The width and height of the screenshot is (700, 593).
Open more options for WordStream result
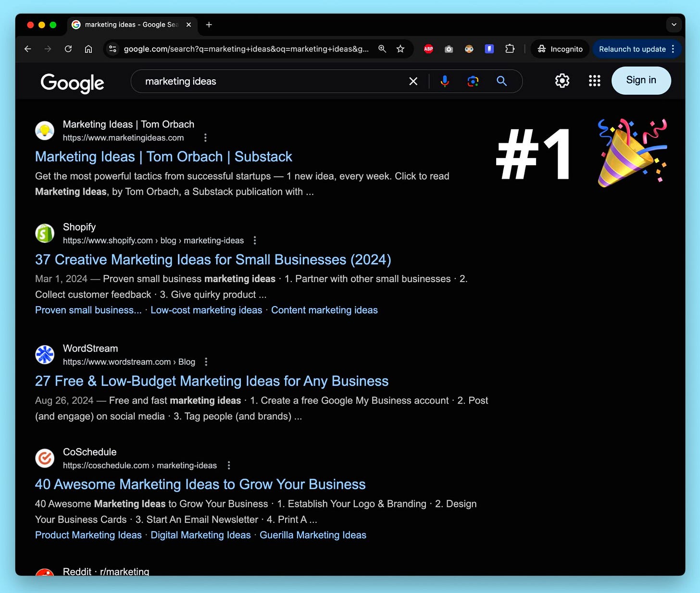206,362
